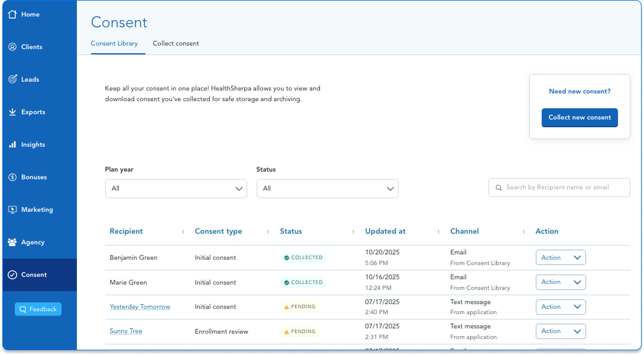Expand the Plan year dropdown
The width and height of the screenshot is (644, 355).
176,189
